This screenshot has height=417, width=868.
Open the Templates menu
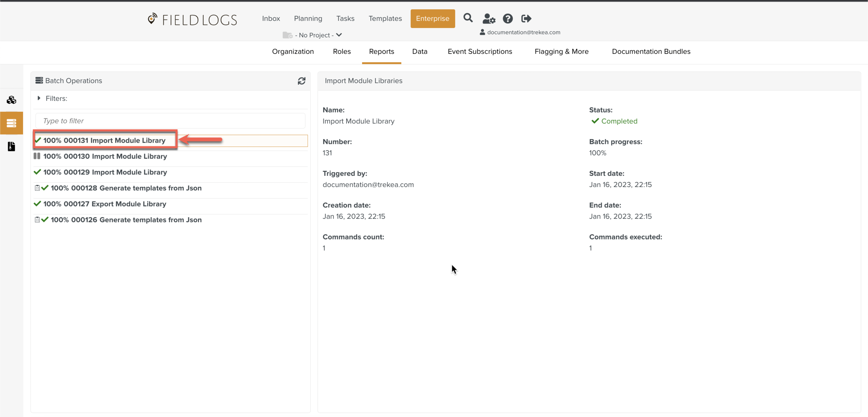(x=385, y=19)
